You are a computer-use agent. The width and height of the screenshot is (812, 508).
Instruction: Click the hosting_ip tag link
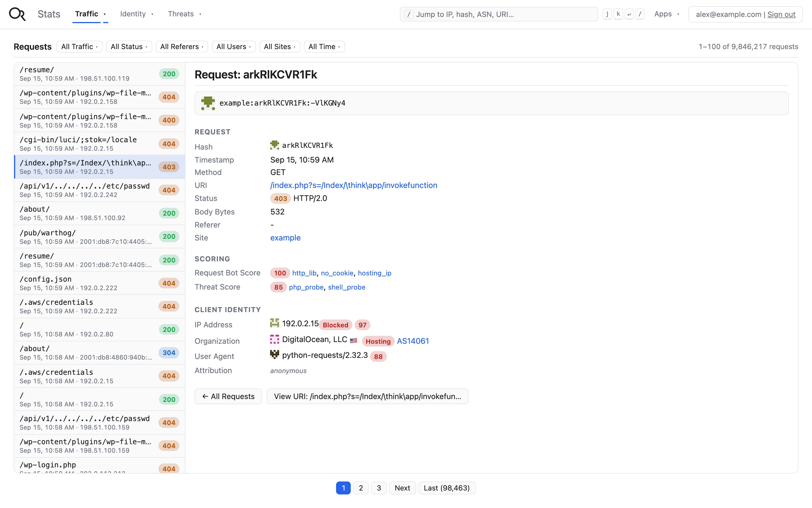[374, 273]
